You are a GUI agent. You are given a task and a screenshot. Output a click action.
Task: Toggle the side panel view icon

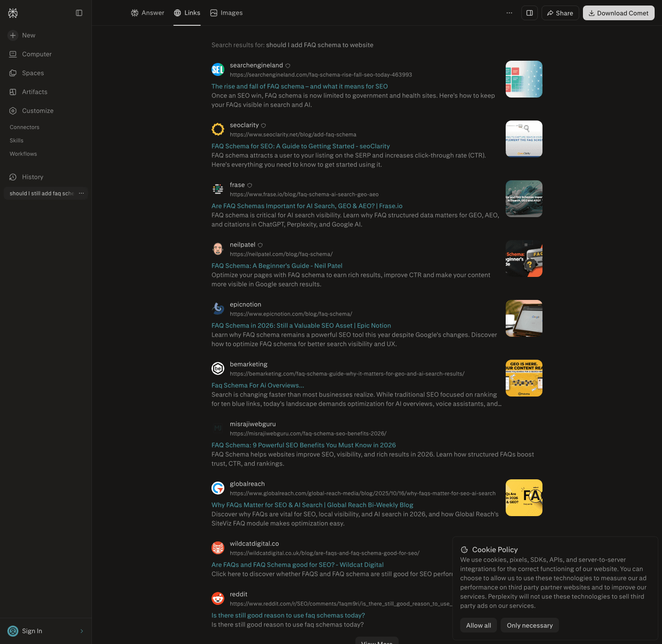tap(530, 13)
